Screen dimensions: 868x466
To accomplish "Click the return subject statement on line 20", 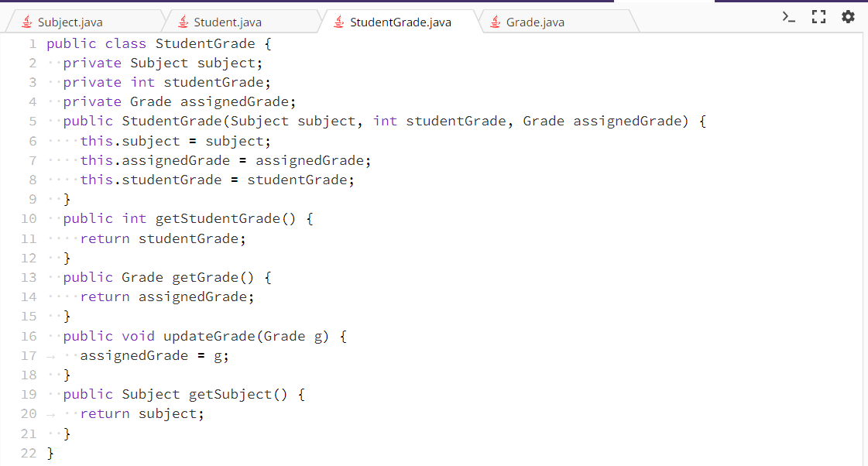I will (x=143, y=413).
